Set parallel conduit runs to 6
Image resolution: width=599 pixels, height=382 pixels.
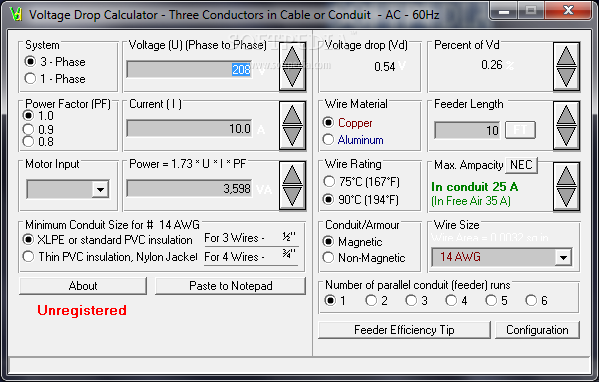[536, 301]
